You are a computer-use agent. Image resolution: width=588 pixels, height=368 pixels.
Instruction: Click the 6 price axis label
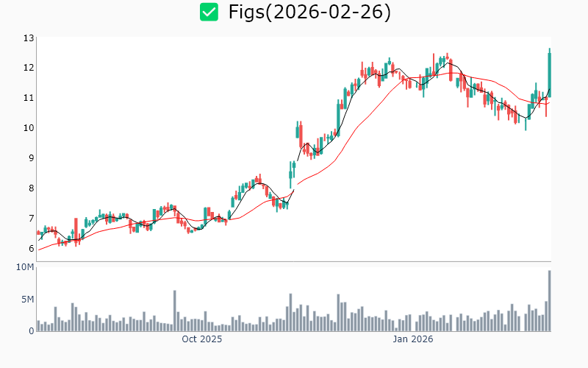coord(31,249)
